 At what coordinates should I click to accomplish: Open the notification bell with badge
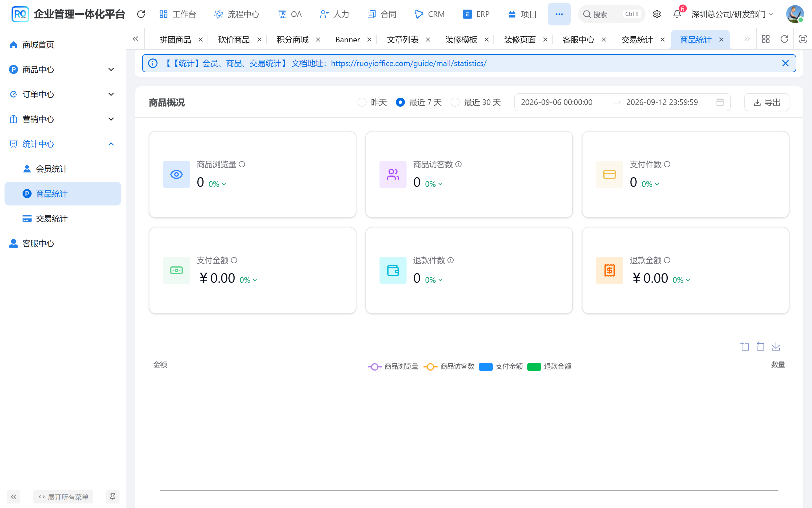pyautogui.click(x=677, y=14)
